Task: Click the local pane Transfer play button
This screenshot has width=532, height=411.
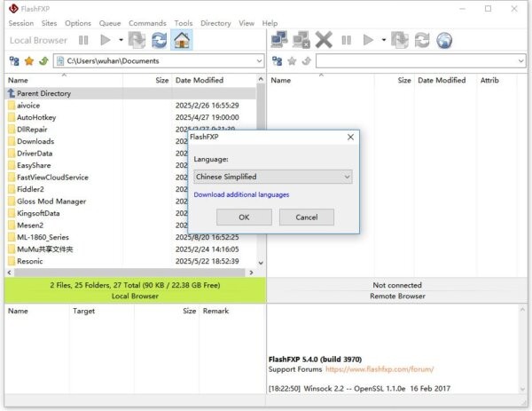Action: click(106, 41)
